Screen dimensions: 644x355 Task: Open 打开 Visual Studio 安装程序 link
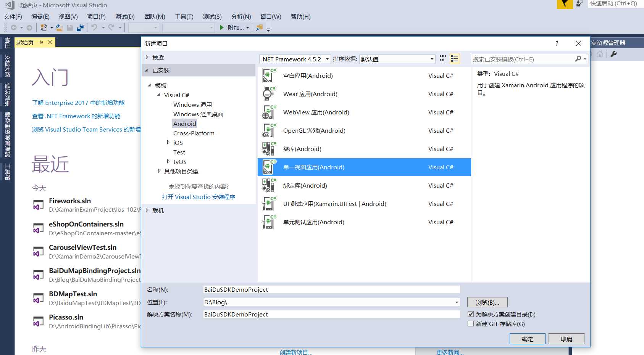(199, 197)
